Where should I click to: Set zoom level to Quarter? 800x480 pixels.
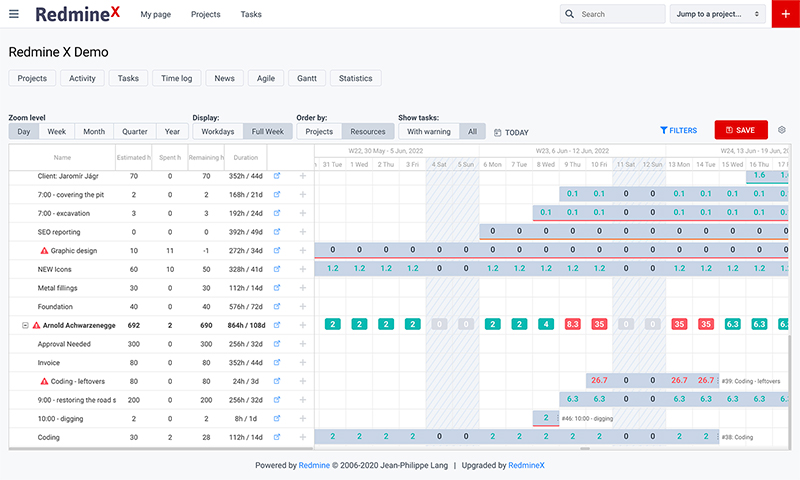[135, 132]
